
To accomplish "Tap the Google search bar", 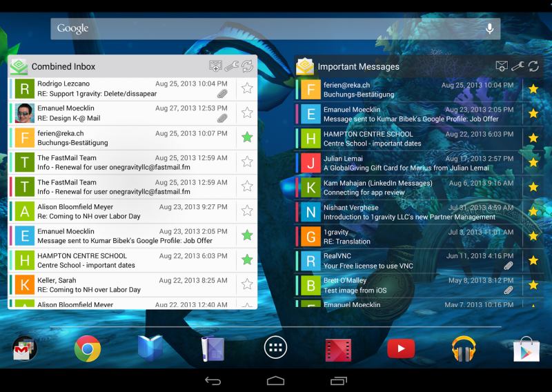I will coord(275,28).
